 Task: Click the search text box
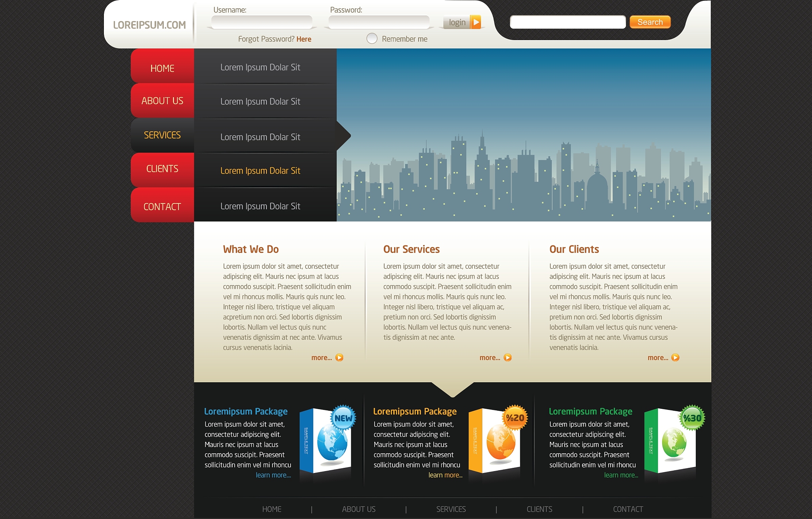(x=567, y=22)
